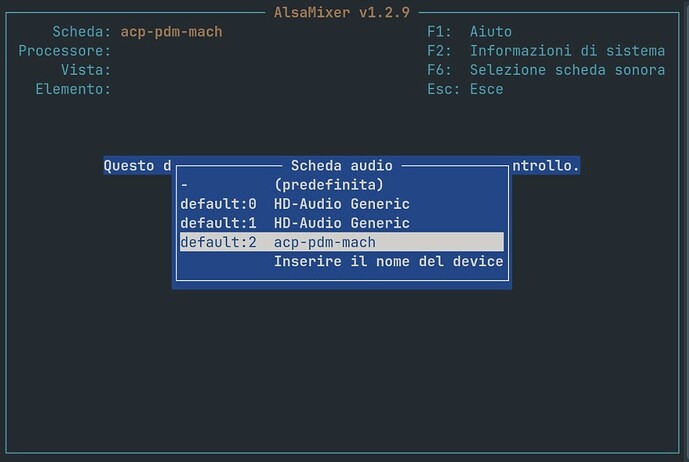Viewport: 689px width, 462px height.
Task: Click the "Scheda audio" dialog title
Action: tap(341, 166)
